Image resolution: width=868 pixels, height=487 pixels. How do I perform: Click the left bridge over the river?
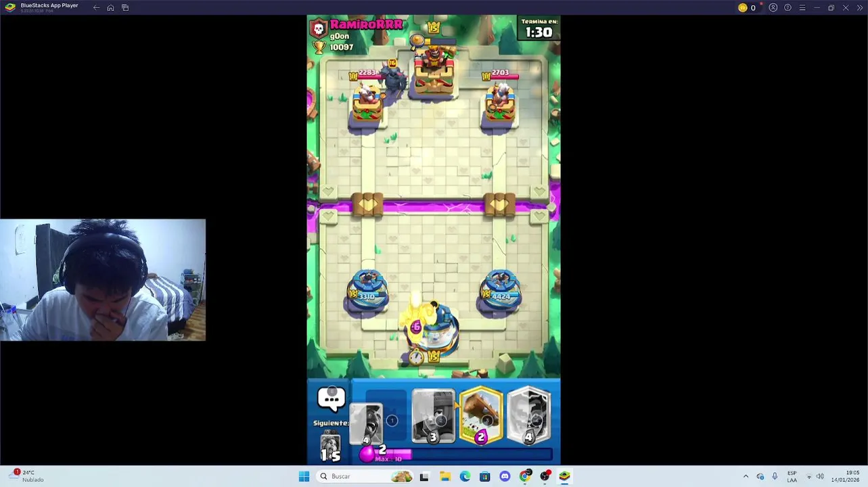(x=367, y=205)
